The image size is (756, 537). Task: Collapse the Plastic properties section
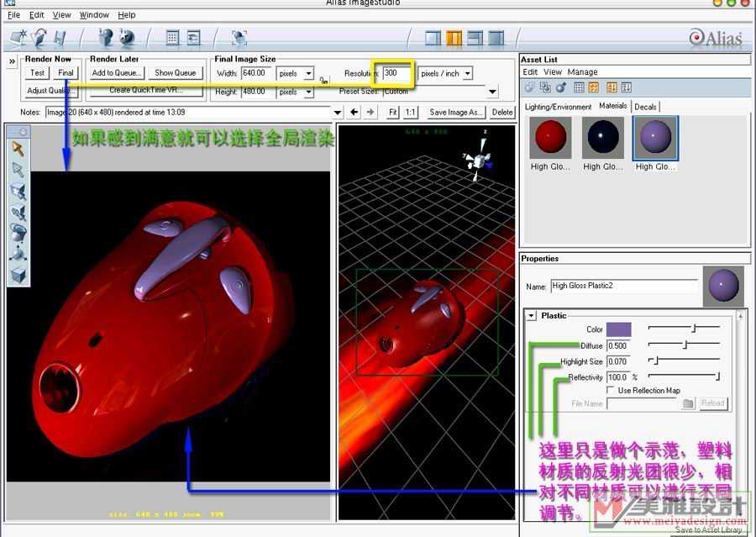click(532, 316)
